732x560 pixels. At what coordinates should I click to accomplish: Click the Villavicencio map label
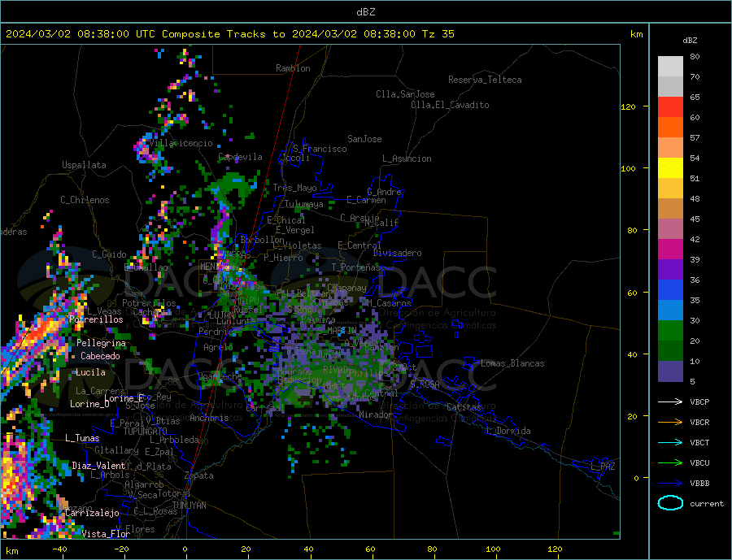point(181,143)
